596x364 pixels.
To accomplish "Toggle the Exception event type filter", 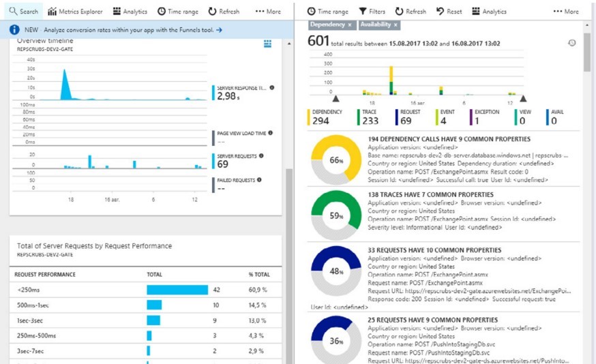I will tap(487, 117).
